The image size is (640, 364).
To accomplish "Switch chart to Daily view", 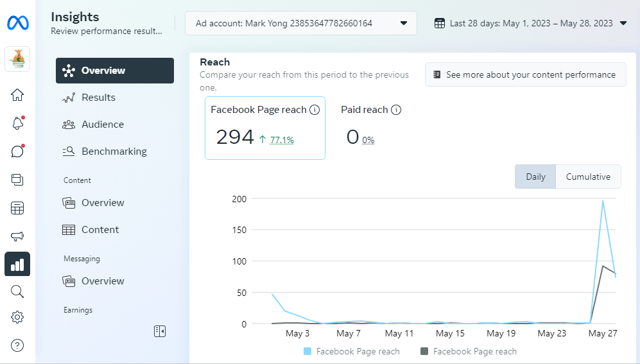I will (x=535, y=177).
